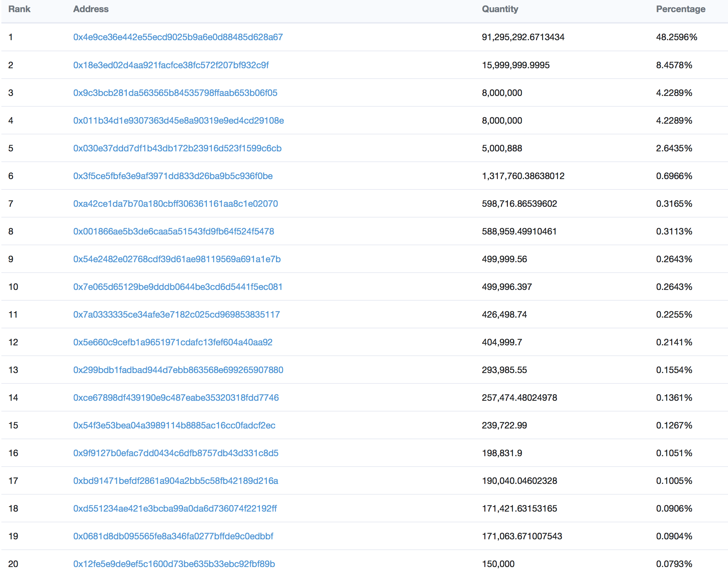This screenshot has height=575, width=728.
Task: Select percentage 0.0904%
Action: 674,536
